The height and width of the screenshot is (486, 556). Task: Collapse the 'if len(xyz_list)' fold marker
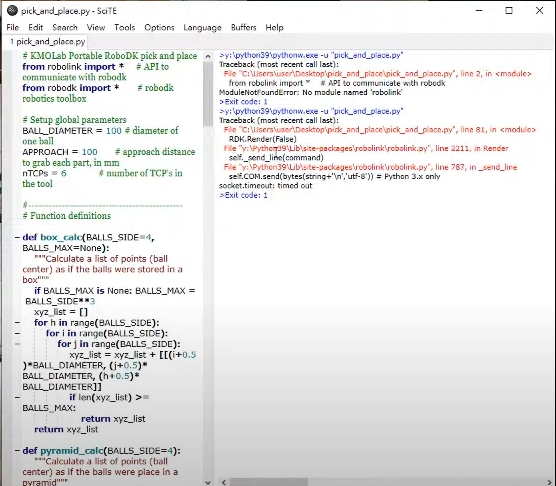click(x=17, y=397)
